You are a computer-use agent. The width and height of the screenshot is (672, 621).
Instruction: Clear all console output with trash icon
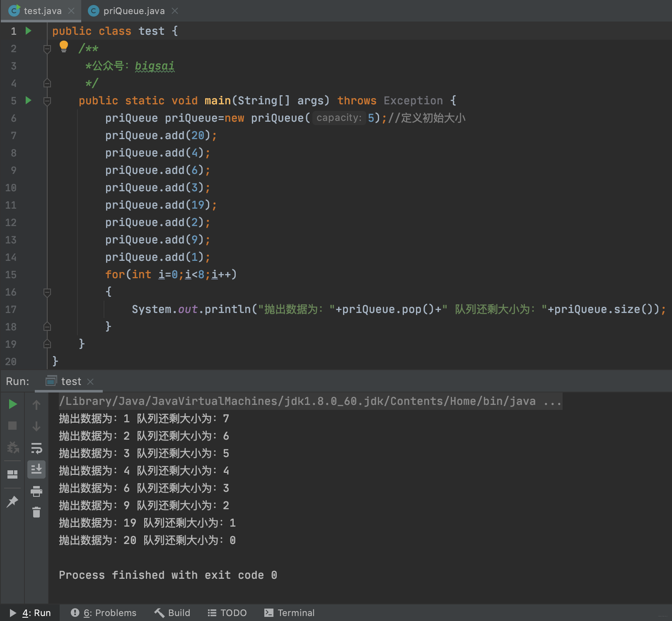(x=36, y=513)
